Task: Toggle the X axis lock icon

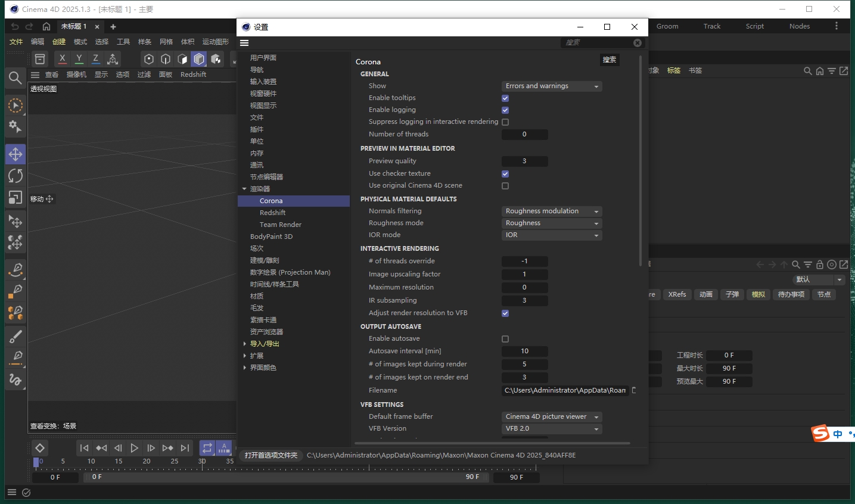Action: pos(62,58)
